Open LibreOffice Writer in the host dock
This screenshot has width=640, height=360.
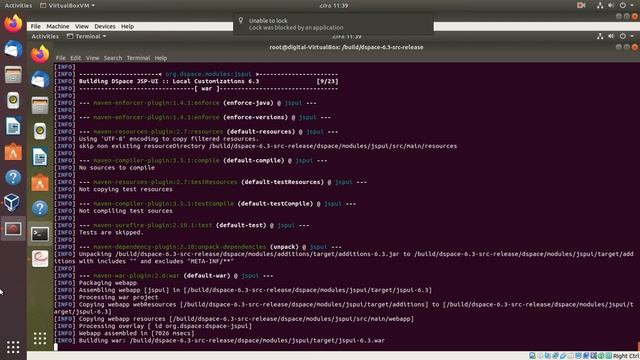[x=13, y=126]
